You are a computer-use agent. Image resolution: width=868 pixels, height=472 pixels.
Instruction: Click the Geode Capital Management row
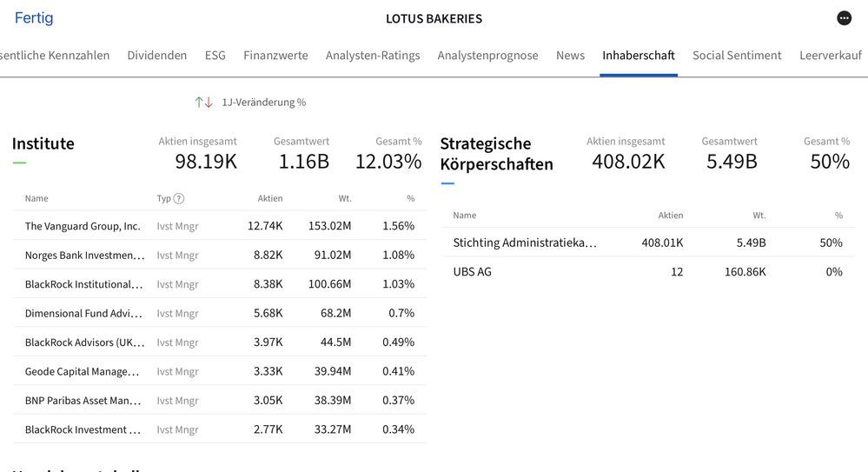[219, 371]
